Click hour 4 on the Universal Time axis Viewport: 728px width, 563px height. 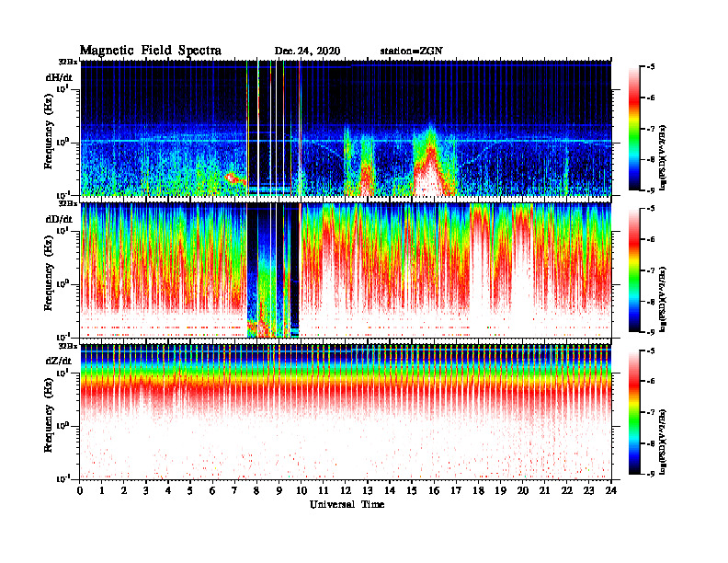tap(168, 491)
